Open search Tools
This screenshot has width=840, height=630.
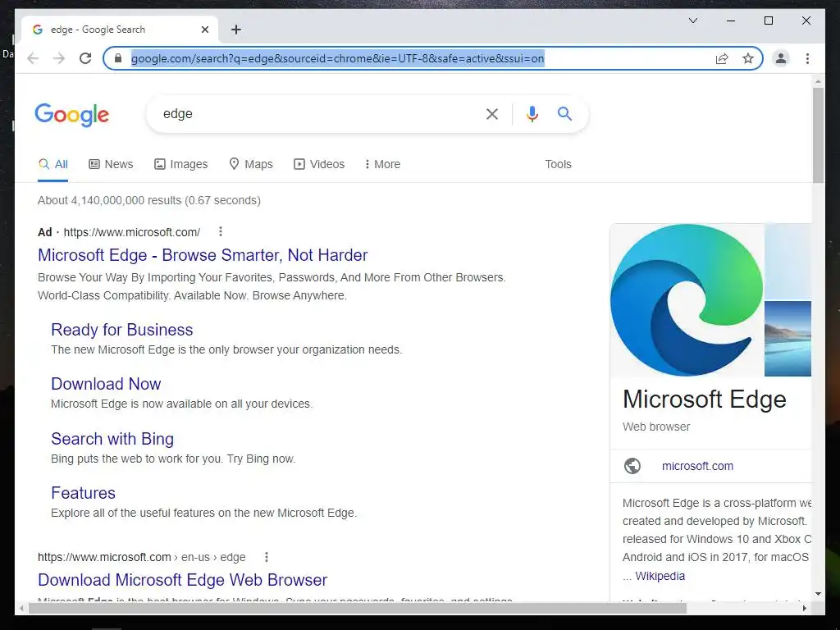coord(558,164)
